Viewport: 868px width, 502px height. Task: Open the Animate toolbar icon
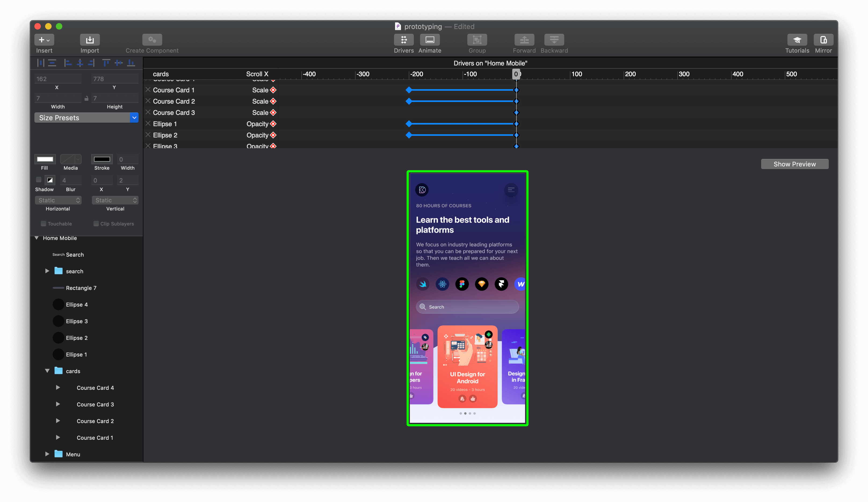(429, 40)
